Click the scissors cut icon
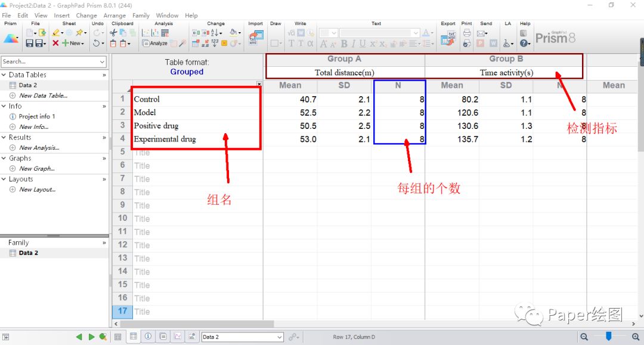 pyautogui.click(x=113, y=33)
